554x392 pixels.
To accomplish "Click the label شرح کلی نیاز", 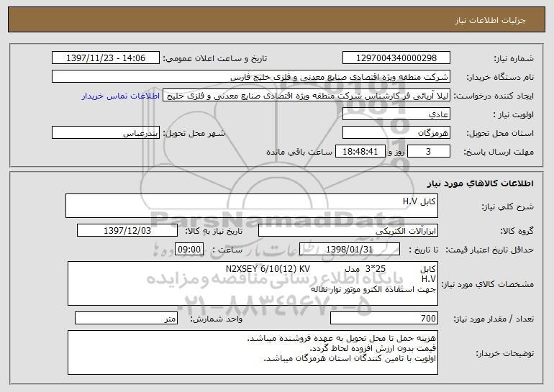I will click(508, 206).
